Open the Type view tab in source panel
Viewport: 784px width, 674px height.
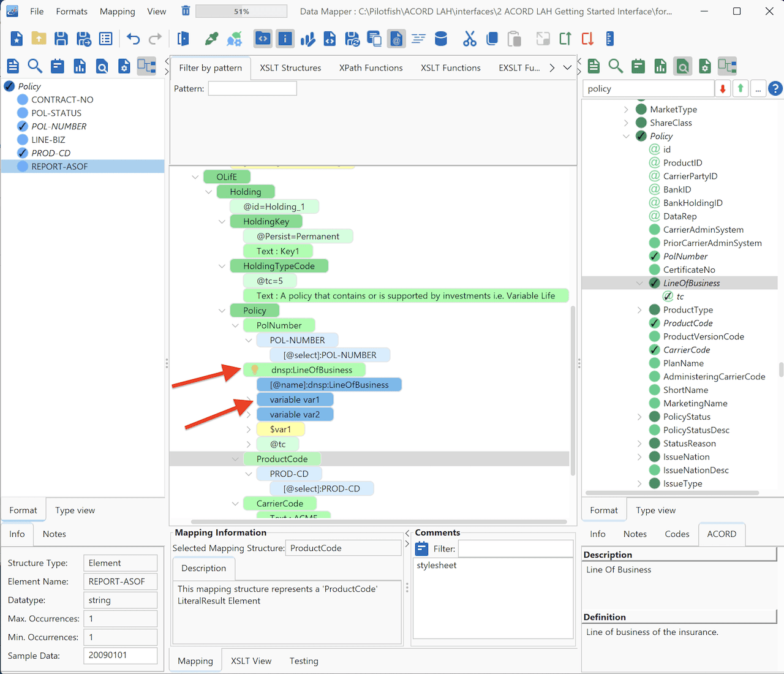click(x=75, y=510)
